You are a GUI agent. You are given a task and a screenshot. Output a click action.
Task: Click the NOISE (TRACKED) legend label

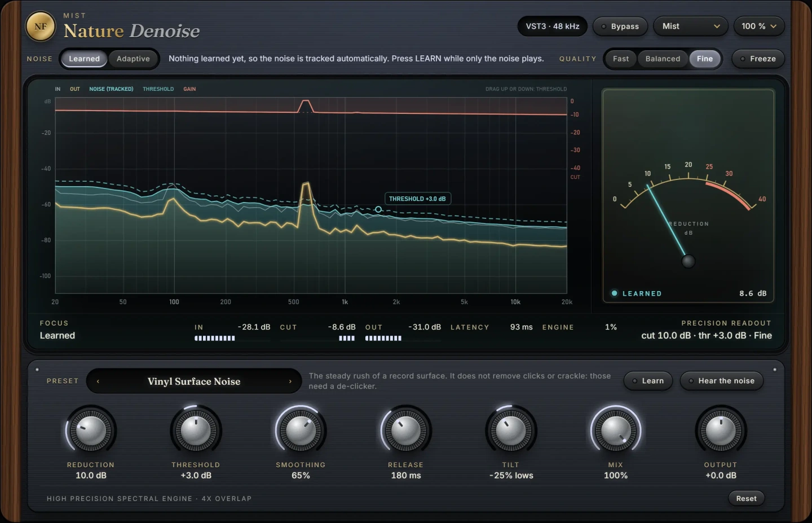[x=111, y=89]
